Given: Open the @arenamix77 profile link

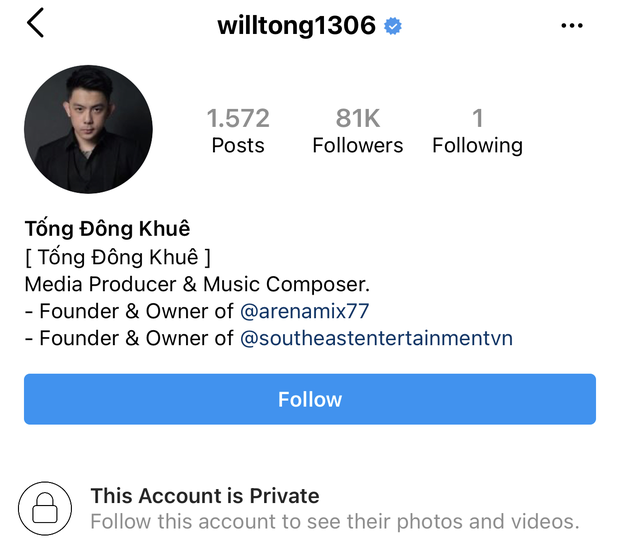Looking at the screenshot, I should (305, 311).
